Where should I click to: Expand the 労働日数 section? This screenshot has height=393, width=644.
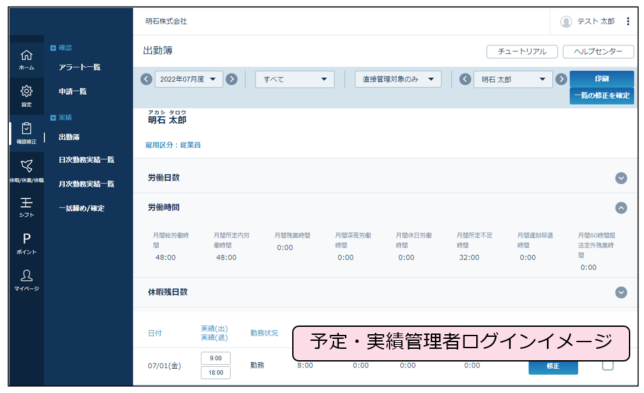point(621,178)
